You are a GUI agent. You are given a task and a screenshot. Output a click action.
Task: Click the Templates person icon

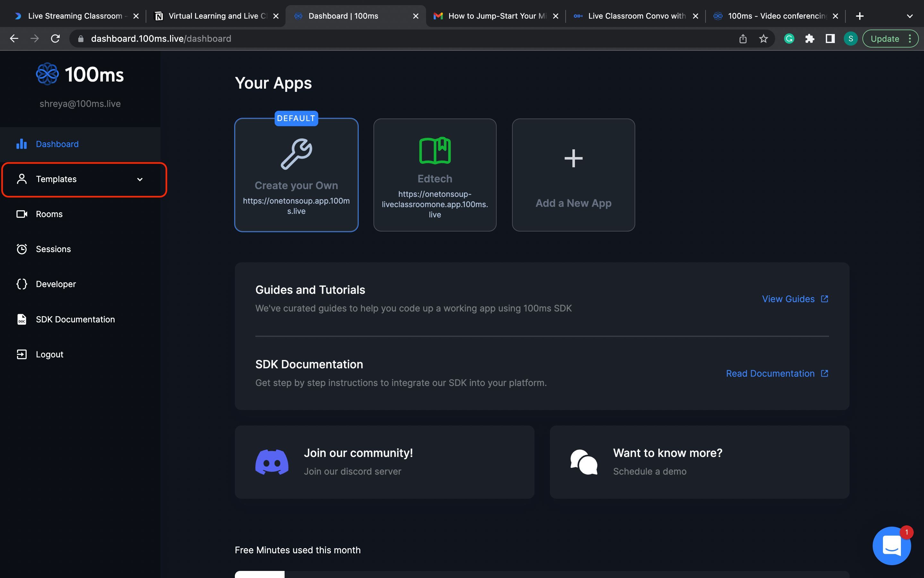(22, 179)
